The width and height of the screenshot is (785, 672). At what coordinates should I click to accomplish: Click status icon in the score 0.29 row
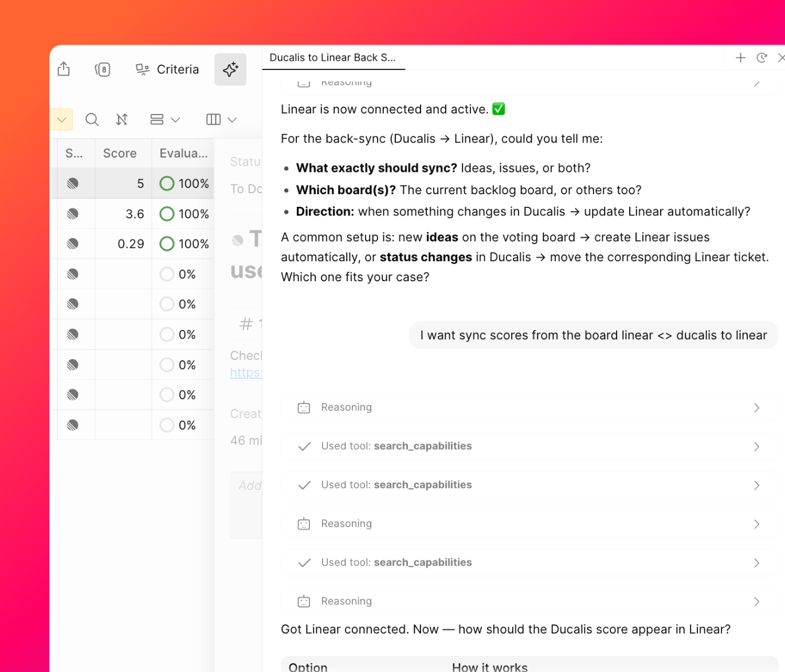73,243
